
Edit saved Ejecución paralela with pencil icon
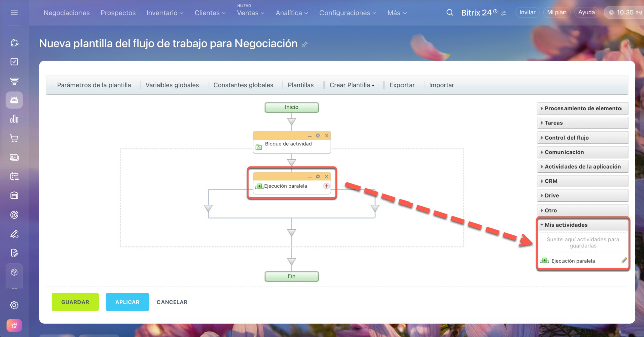pyautogui.click(x=624, y=261)
